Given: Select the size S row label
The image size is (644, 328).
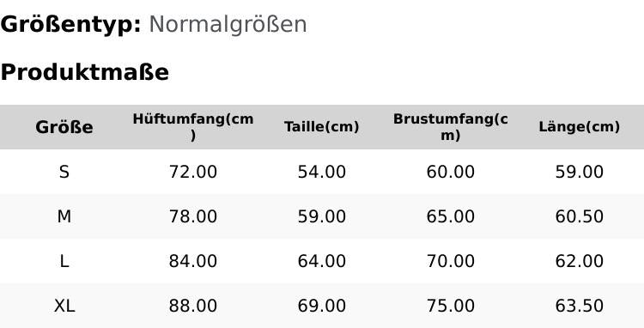Looking at the screenshot, I should 64,172.
